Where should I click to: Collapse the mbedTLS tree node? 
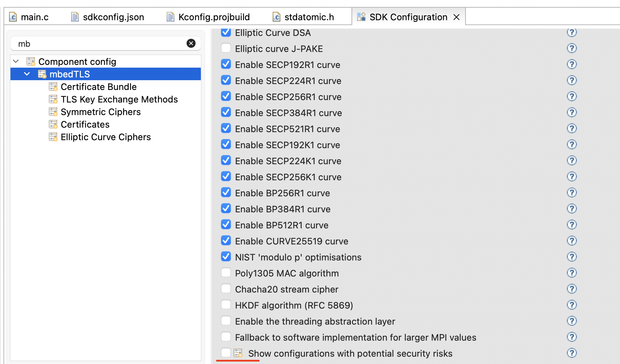click(x=27, y=74)
